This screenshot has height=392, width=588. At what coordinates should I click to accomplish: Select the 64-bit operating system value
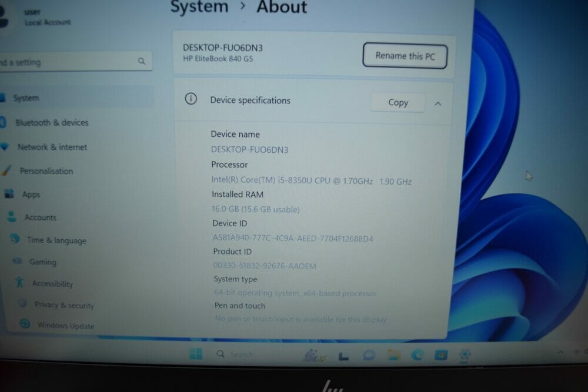295,293
